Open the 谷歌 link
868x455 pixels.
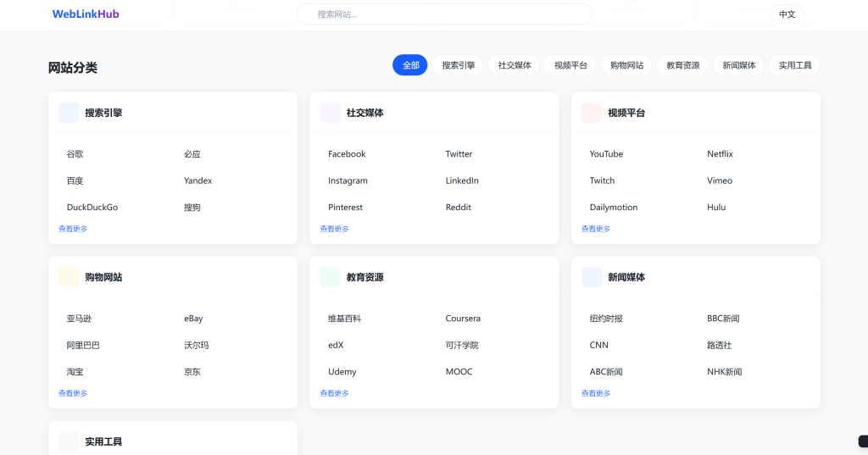(75, 154)
